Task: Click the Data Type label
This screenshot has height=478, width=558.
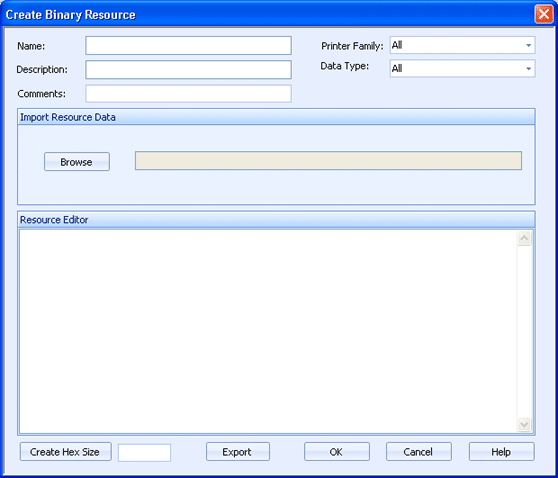Action: point(344,66)
